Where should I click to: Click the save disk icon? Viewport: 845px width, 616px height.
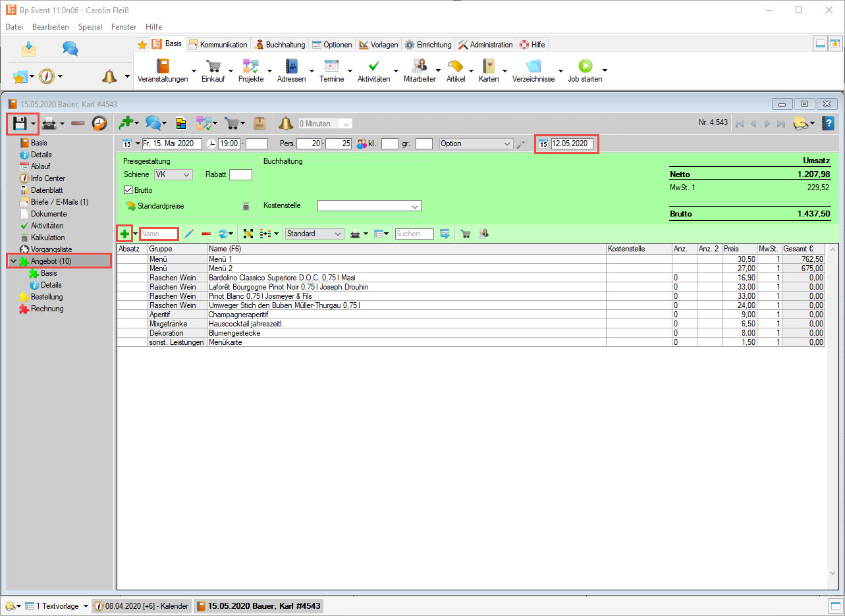18,123
